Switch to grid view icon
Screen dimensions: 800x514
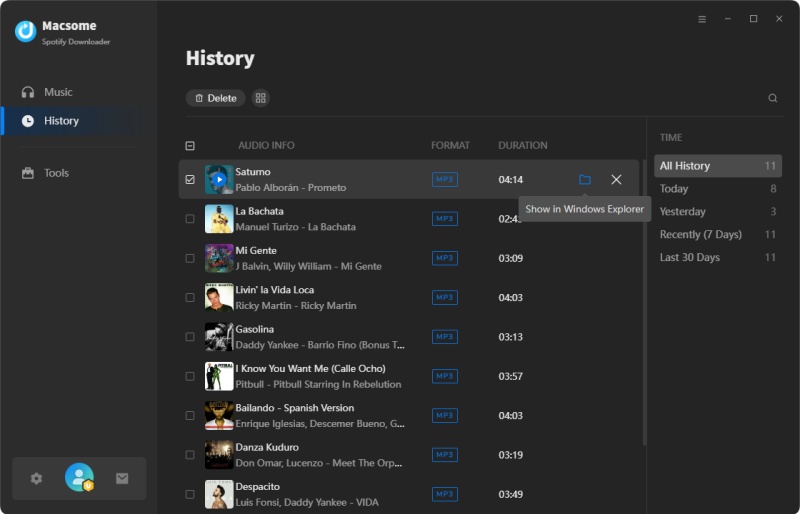pos(261,98)
